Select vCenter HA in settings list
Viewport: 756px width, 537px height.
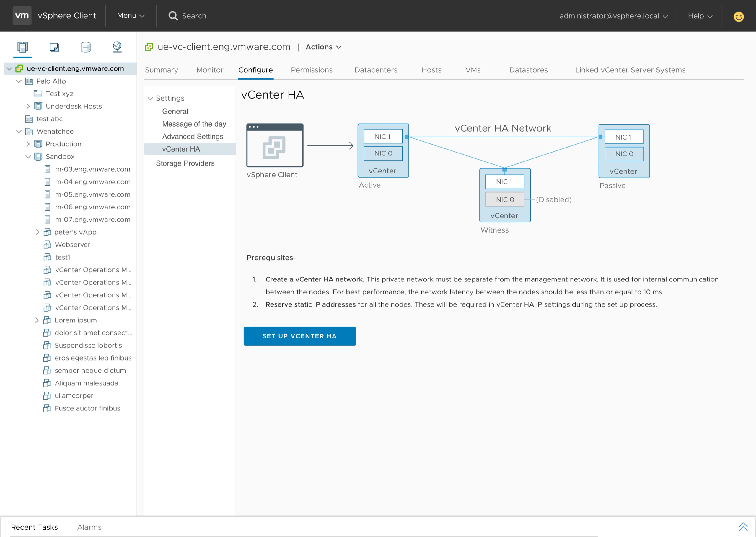pyautogui.click(x=190, y=149)
